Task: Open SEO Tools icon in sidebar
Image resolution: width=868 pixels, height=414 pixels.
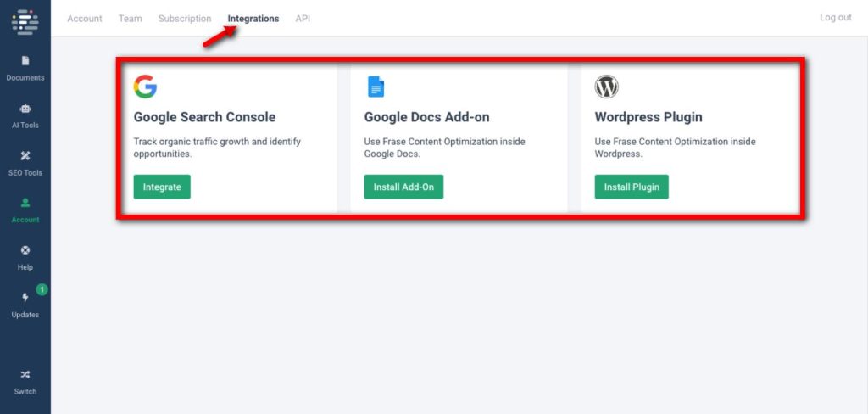Action: (25, 156)
